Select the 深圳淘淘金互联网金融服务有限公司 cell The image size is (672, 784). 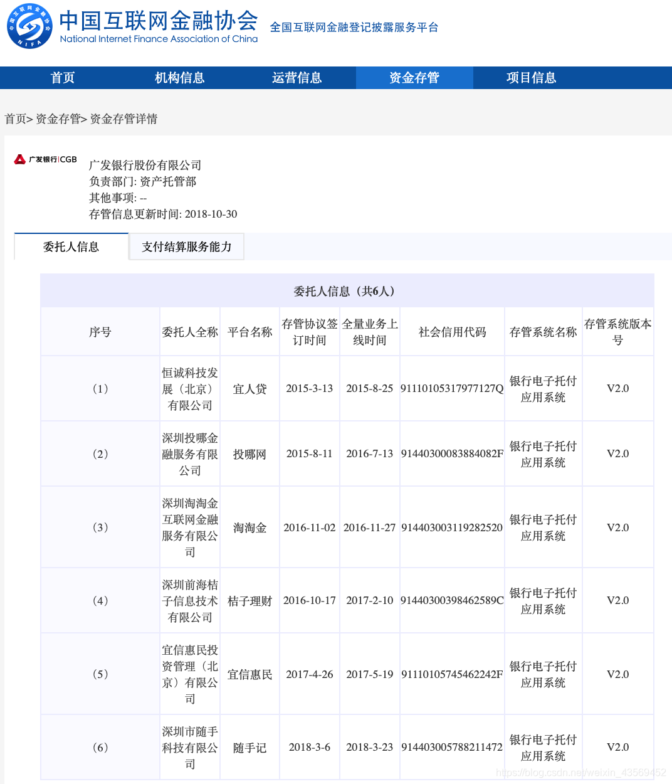(x=190, y=527)
